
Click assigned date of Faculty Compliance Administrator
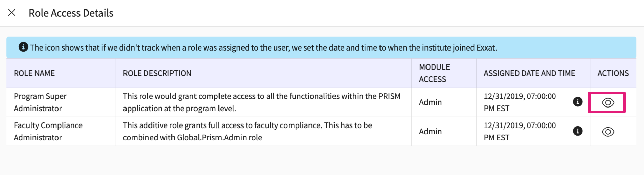pyautogui.click(x=520, y=132)
